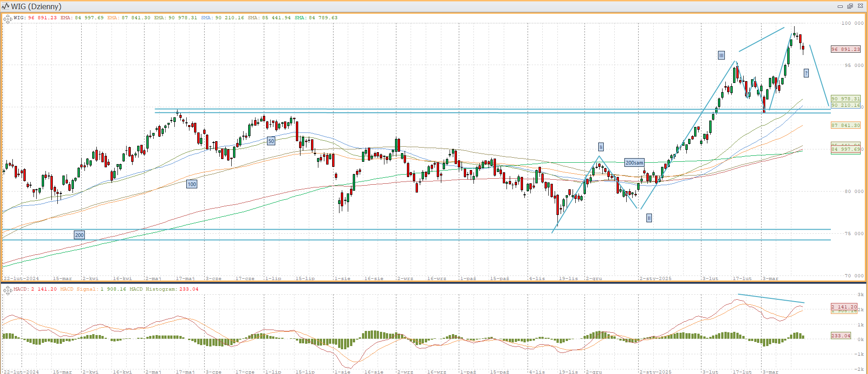Select the 200 moving average label

[x=79, y=235]
